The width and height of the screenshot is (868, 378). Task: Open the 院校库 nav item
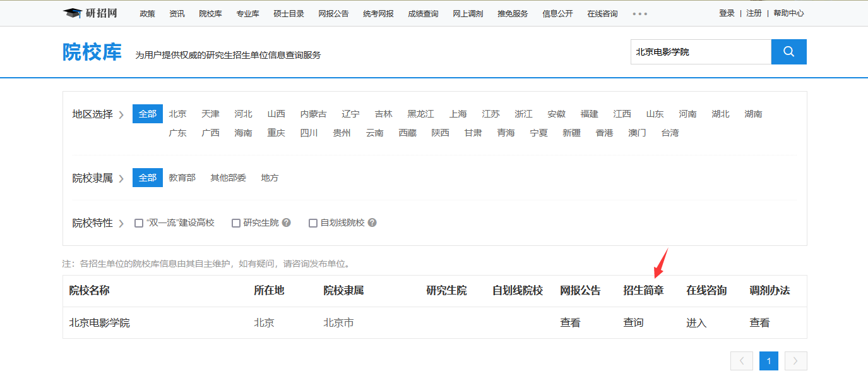[211, 13]
